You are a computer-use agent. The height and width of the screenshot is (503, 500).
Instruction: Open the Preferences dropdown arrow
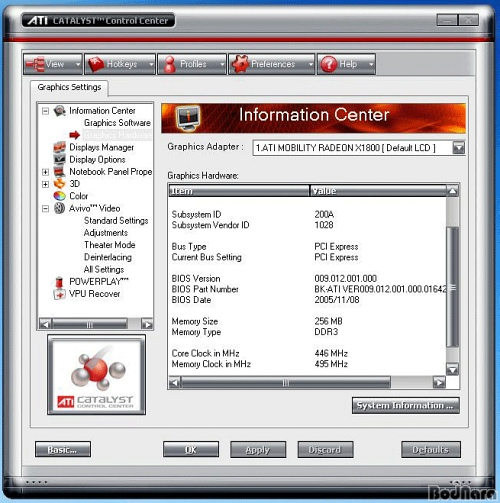pos(311,64)
